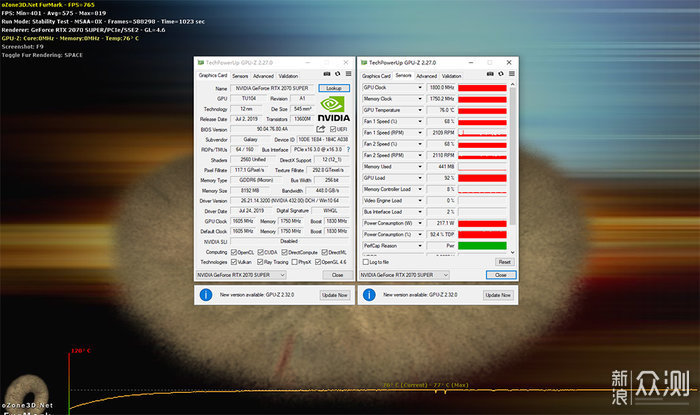Click Update Now in right notification

point(498,295)
